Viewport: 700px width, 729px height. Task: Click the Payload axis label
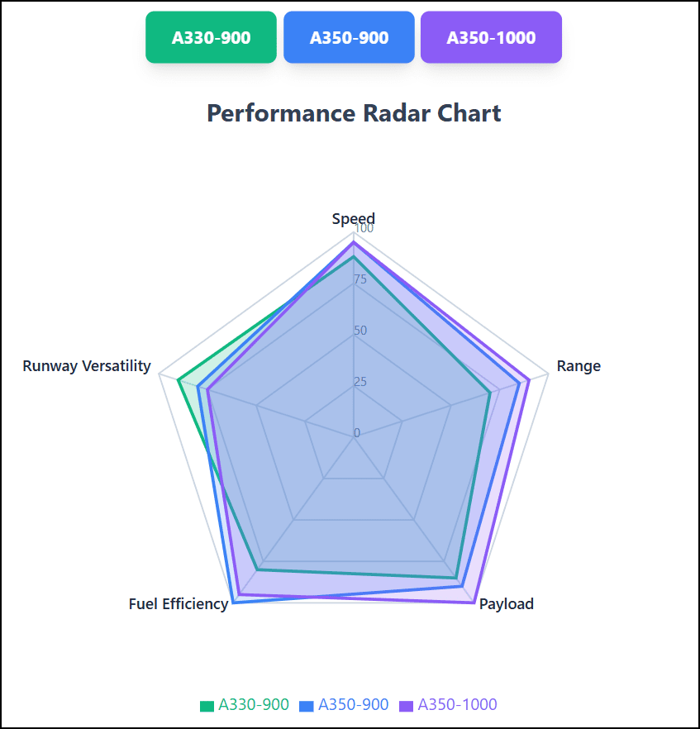point(507,603)
